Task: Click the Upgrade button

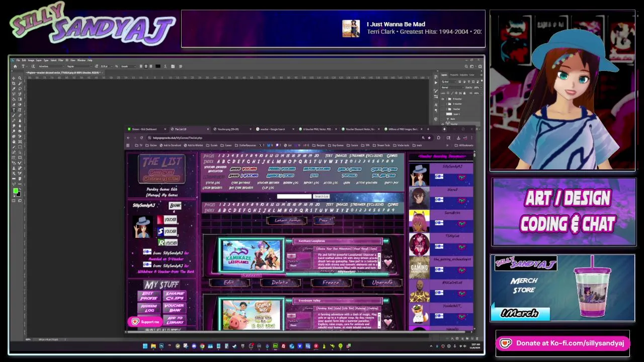Action: (x=382, y=283)
